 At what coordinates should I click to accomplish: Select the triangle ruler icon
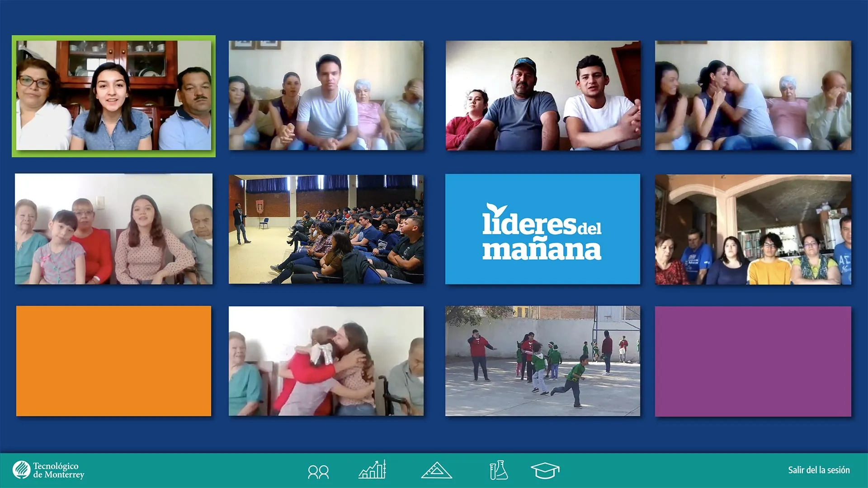coord(436,470)
